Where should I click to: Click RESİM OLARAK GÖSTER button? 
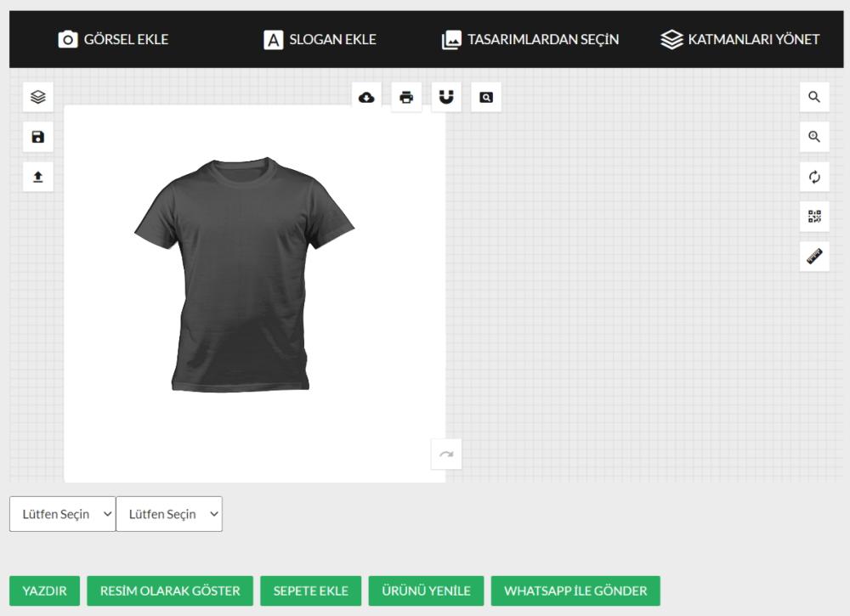coord(170,591)
